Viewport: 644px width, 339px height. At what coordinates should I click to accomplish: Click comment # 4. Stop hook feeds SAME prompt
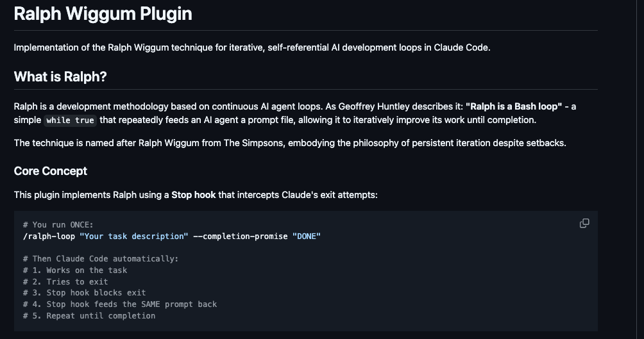coord(120,304)
